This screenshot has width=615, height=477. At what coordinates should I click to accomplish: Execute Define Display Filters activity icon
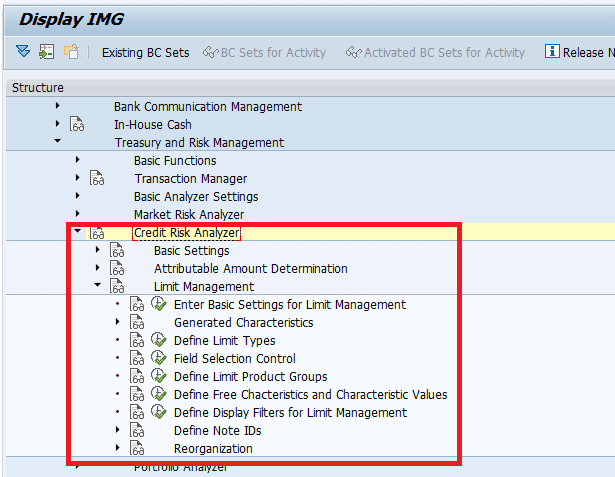(158, 413)
